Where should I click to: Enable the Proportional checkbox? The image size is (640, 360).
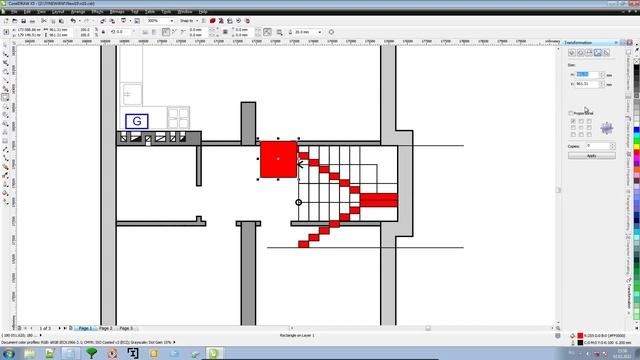571,113
